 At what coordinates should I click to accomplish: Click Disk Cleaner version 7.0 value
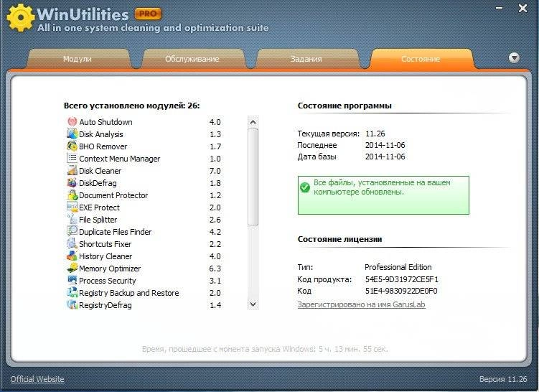coord(215,171)
